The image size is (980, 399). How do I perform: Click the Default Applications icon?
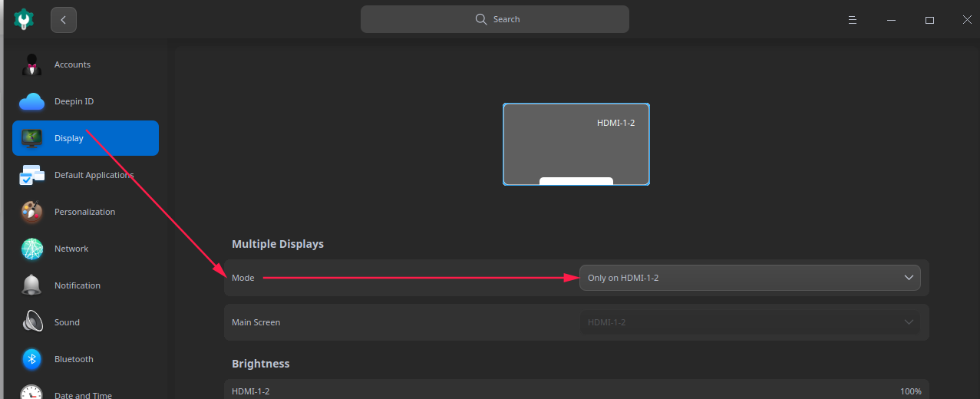[x=31, y=175]
